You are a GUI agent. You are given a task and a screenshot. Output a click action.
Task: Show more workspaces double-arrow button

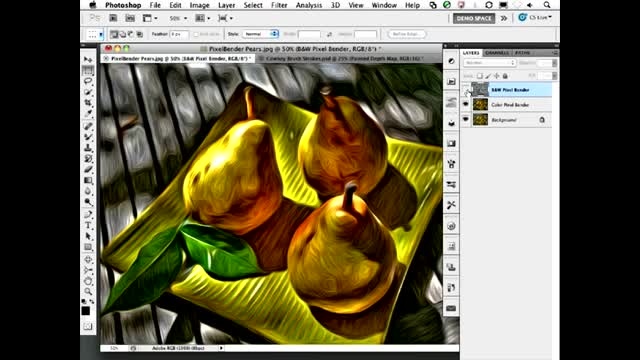(504, 18)
